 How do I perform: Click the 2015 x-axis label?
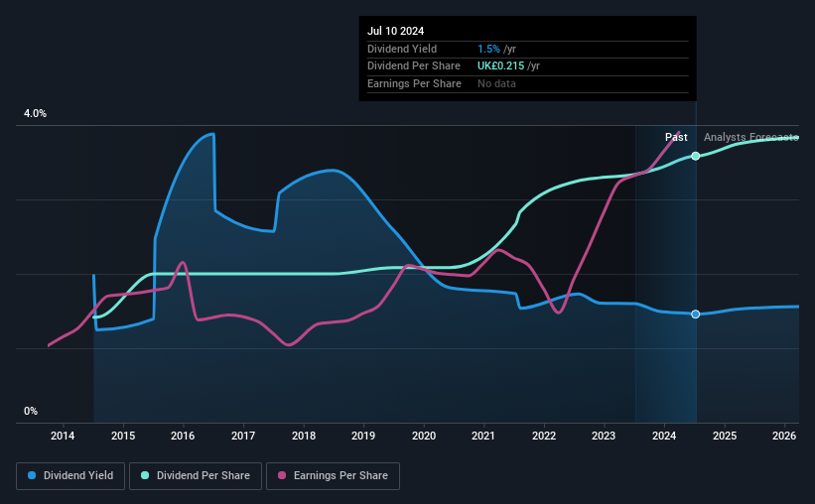tap(123, 436)
